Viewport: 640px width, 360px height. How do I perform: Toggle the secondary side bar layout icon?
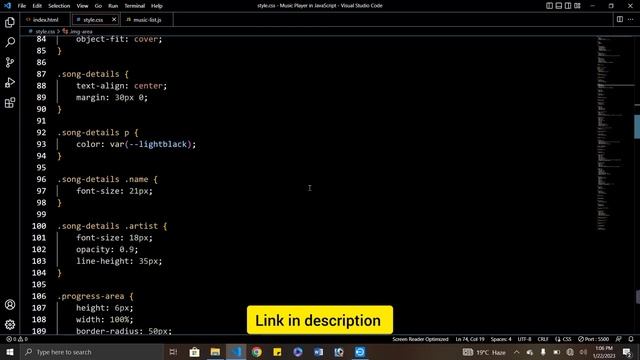568,6
